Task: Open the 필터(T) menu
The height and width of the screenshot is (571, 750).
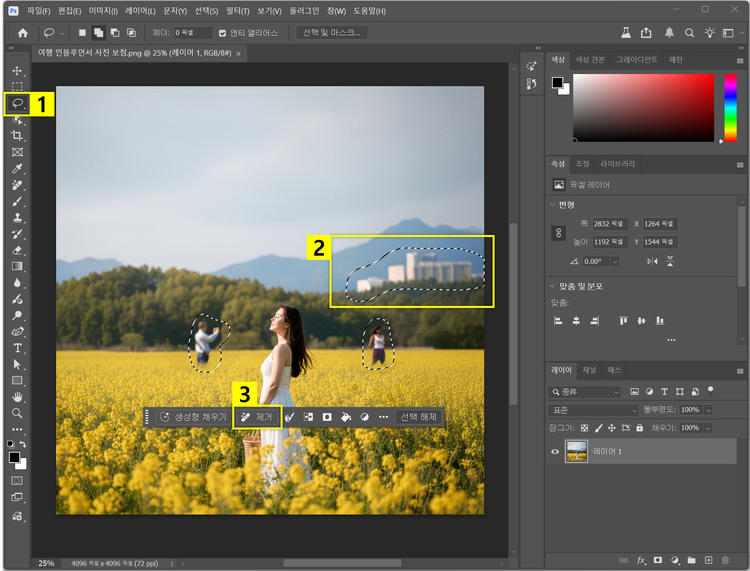Action: (x=237, y=10)
